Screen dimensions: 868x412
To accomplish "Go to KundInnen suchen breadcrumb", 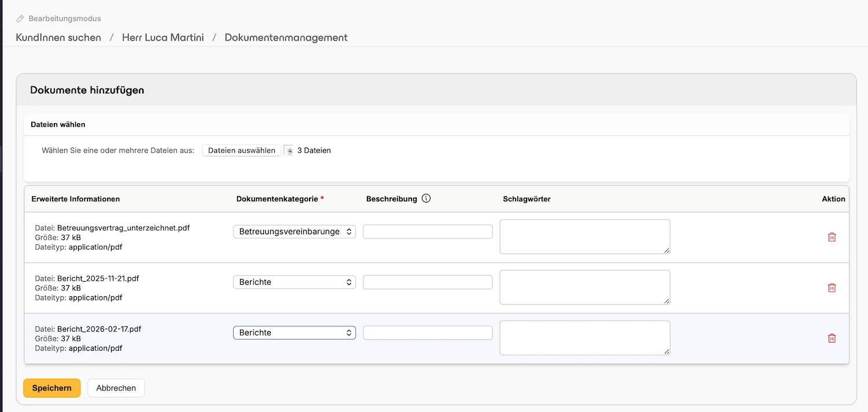I will [58, 38].
